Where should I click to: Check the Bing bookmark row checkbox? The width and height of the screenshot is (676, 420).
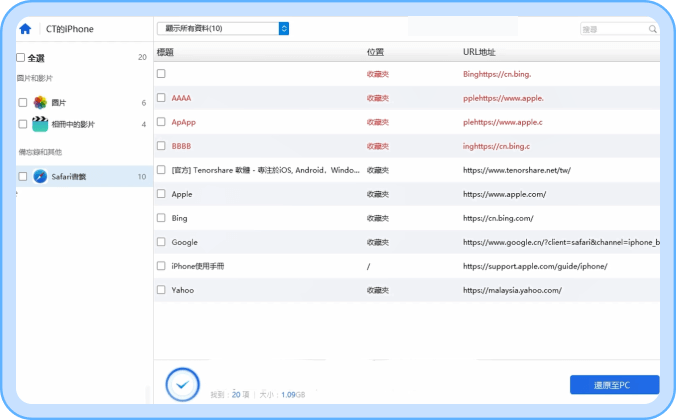(161, 217)
